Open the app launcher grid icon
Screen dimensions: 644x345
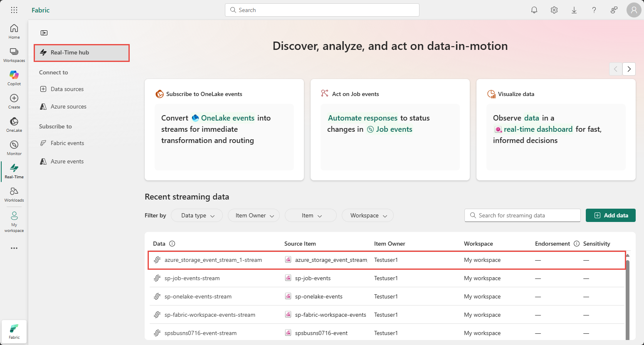pos(14,10)
